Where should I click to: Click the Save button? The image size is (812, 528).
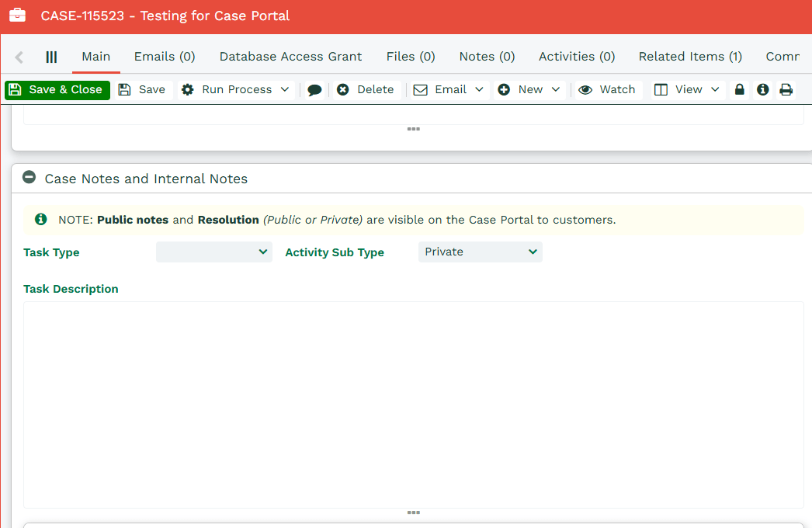coord(143,89)
